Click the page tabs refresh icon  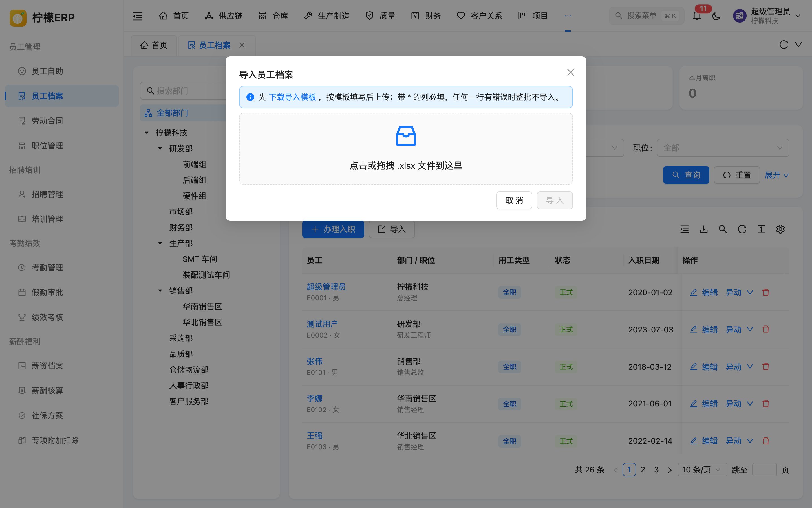click(x=784, y=45)
